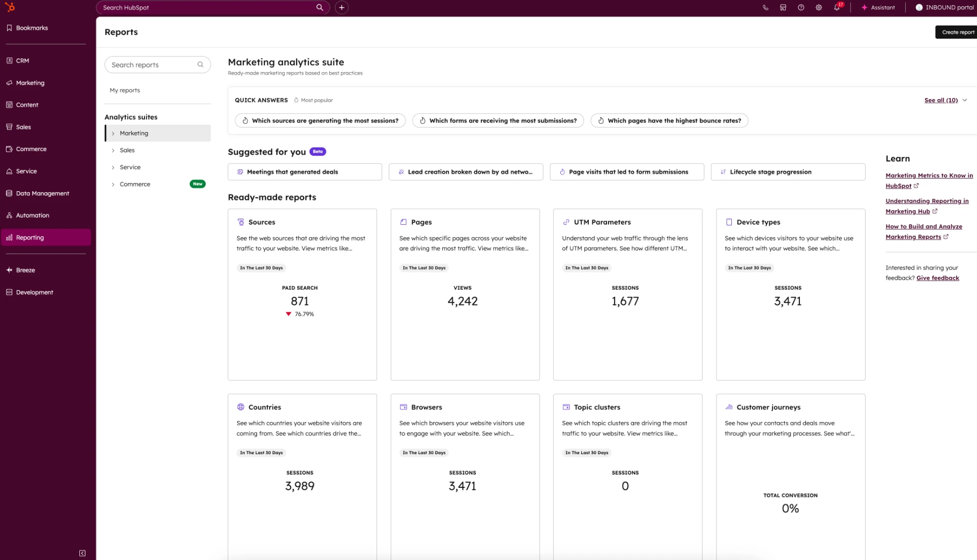Click the Give feedback link
This screenshot has width=977, height=560.
937,278
